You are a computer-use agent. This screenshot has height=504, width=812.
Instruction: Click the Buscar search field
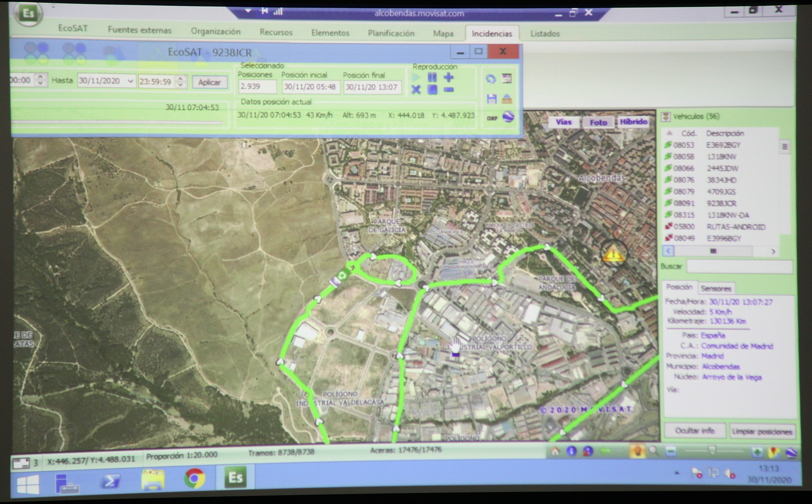coord(740,267)
